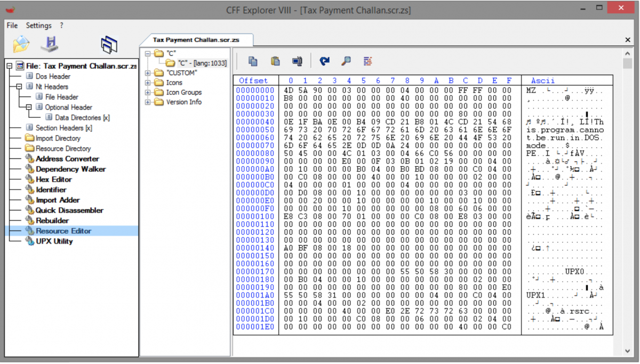Click the cascading windows icon
The height and width of the screenshot is (364, 640).
coord(109,45)
